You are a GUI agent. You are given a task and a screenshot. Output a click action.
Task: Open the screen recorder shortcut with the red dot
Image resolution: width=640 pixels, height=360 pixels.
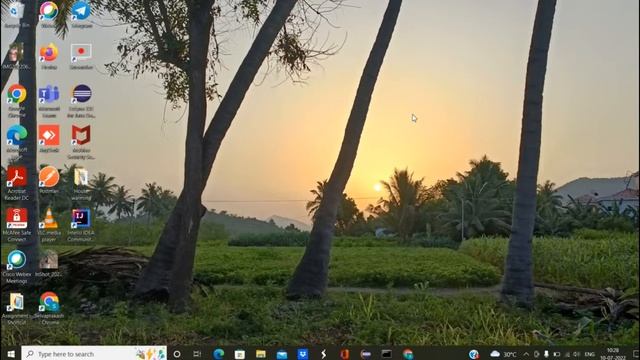tap(81, 56)
